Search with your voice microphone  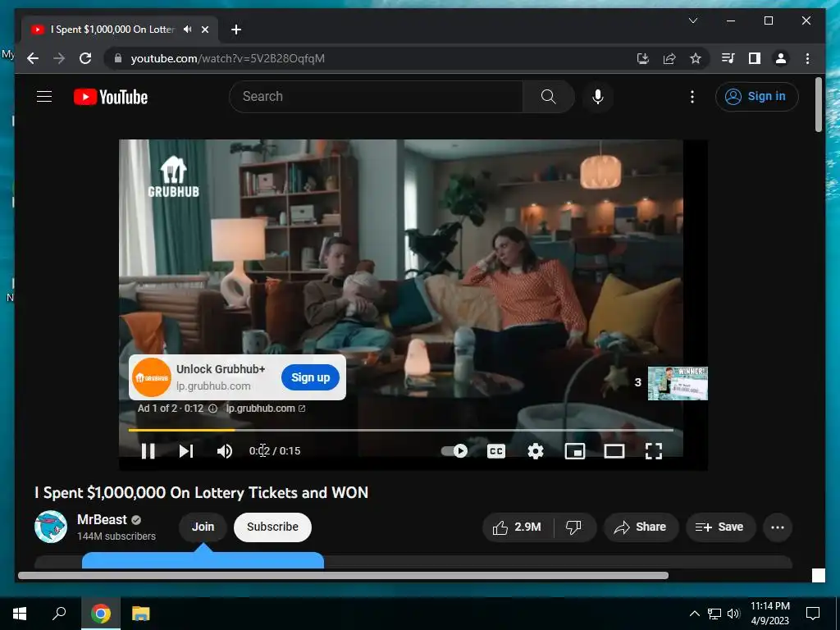tap(598, 97)
